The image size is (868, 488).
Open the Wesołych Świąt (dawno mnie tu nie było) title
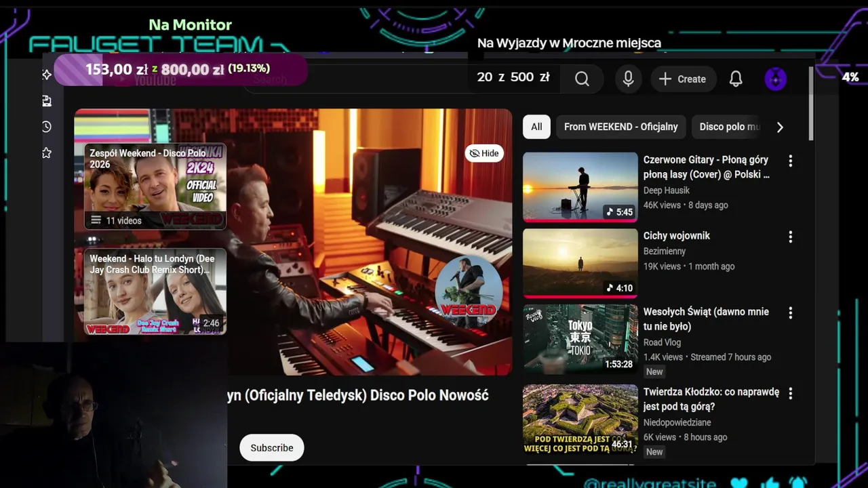coord(706,319)
